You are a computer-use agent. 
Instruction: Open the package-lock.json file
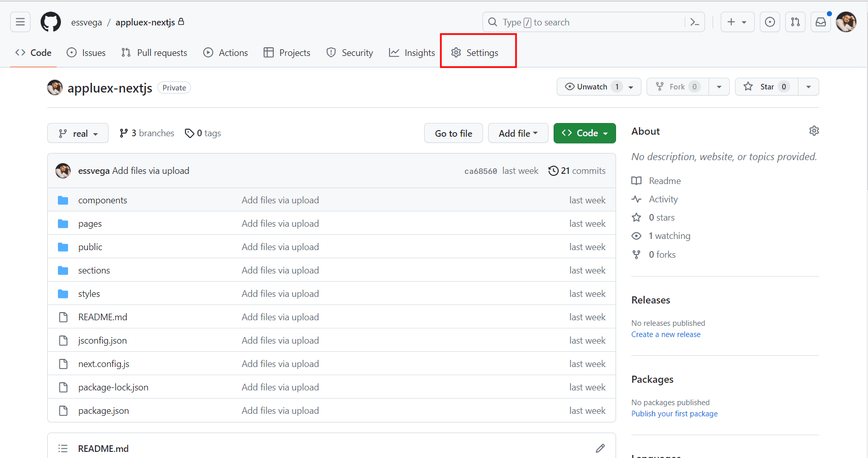tap(113, 387)
